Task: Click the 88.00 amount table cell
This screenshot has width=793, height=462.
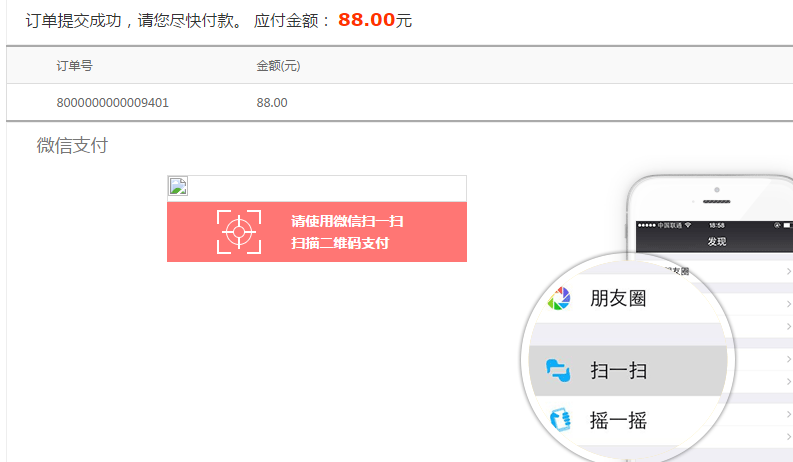Action: click(272, 103)
